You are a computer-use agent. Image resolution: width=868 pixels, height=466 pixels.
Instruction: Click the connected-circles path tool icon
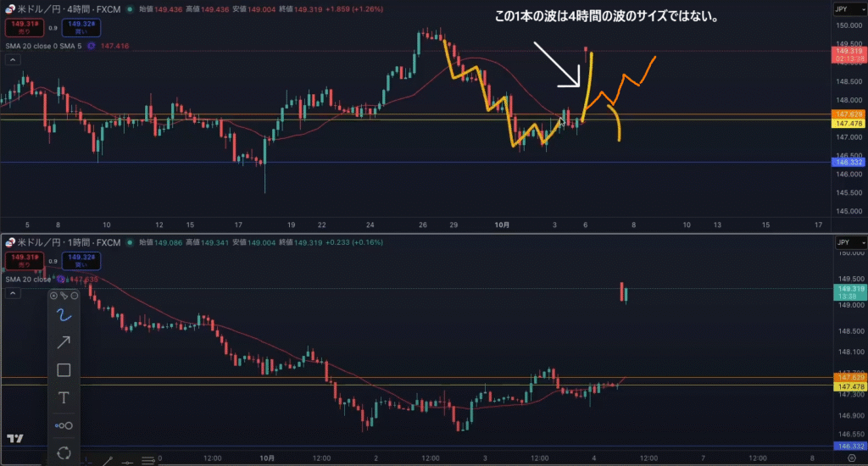[x=64, y=425]
